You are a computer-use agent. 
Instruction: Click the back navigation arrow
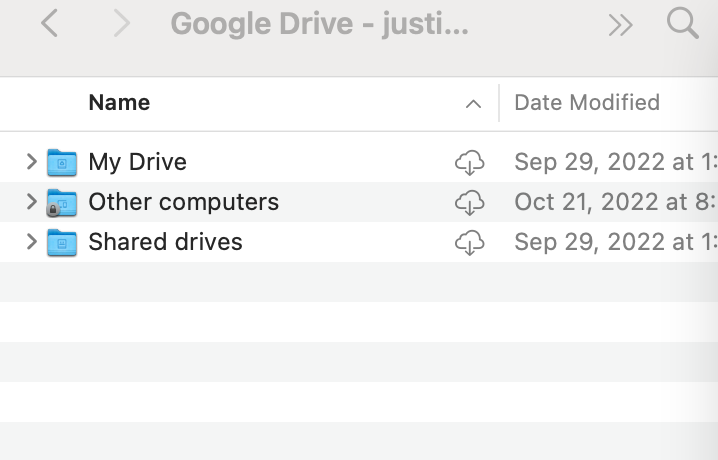pos(49,24)
